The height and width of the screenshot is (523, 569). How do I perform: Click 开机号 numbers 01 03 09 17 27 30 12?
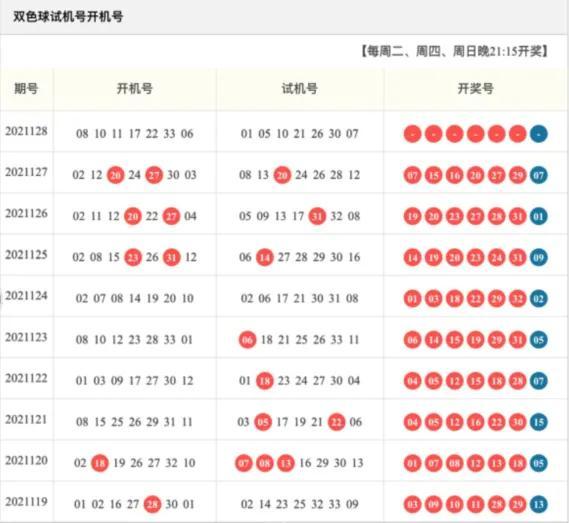point(135,381)
